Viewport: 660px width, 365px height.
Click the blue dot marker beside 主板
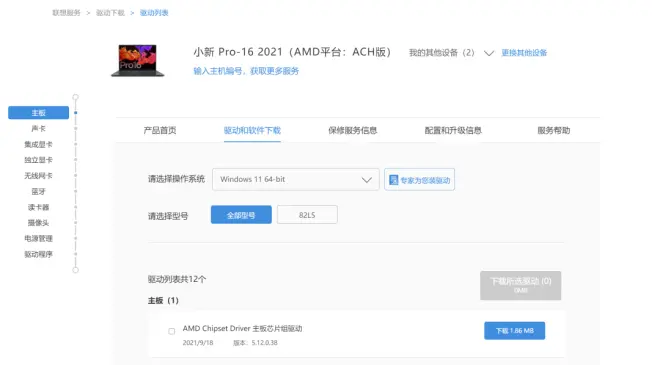point(75,113)
